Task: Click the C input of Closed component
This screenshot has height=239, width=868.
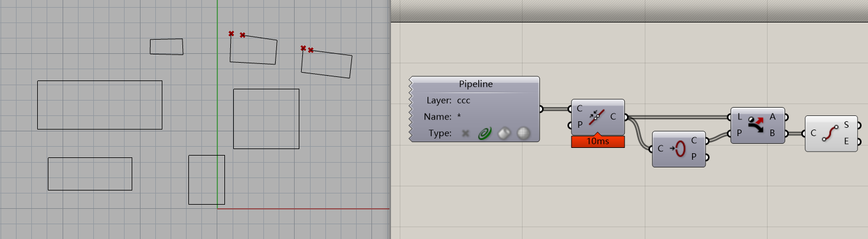Action: pyautogui.click(x=660, y=148)
